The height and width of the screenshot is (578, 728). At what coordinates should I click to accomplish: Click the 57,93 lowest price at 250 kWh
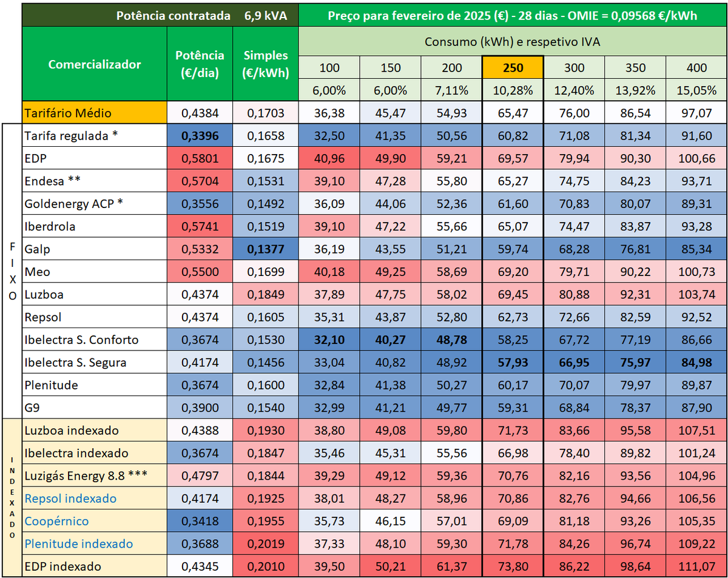(x=513, y=363)
